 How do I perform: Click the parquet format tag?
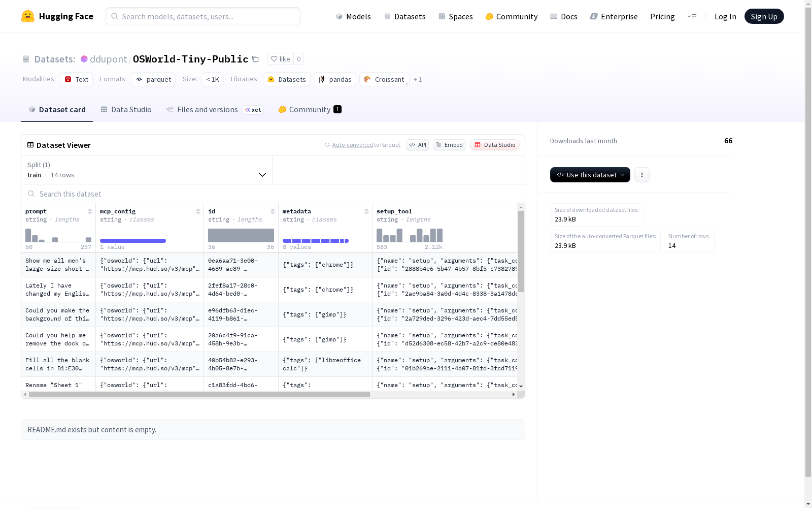[x=153, y=79]
